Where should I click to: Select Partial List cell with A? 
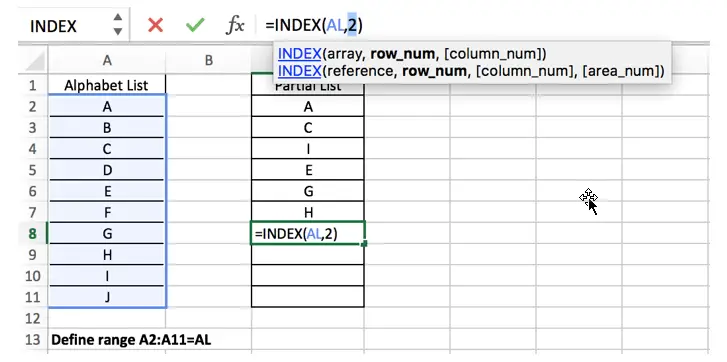(x=308, y=107)
